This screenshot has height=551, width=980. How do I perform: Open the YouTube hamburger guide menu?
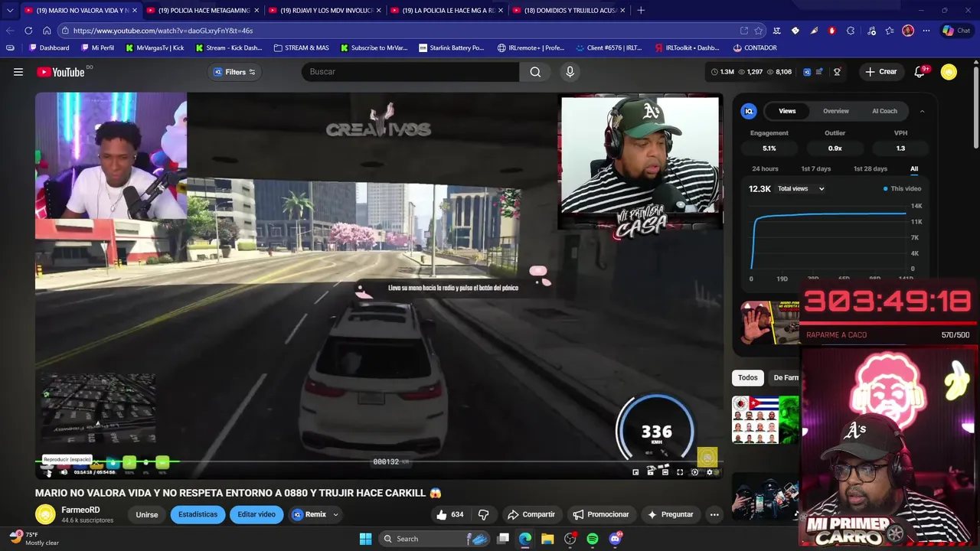(x=18, y=72)
